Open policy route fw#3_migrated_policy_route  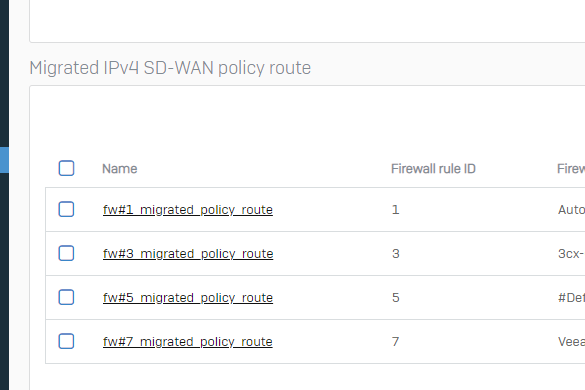[188, 254]
